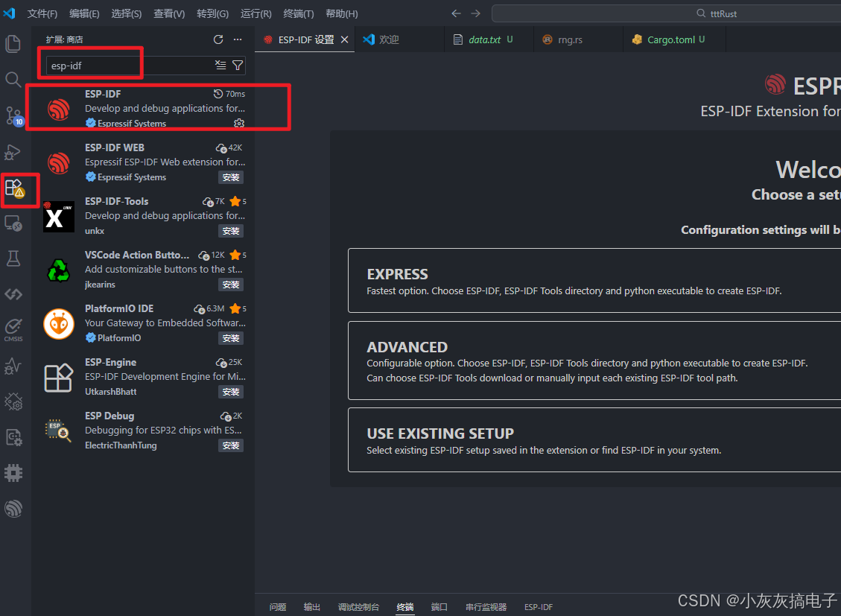
Task: Open the 查看(V) menu
Action: point(169,13)
